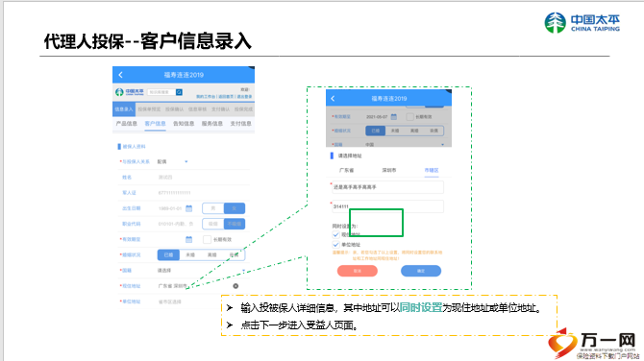Select 深圳市 tab in address picker
Screen dimensions: 644x361
tap(389, 170)
